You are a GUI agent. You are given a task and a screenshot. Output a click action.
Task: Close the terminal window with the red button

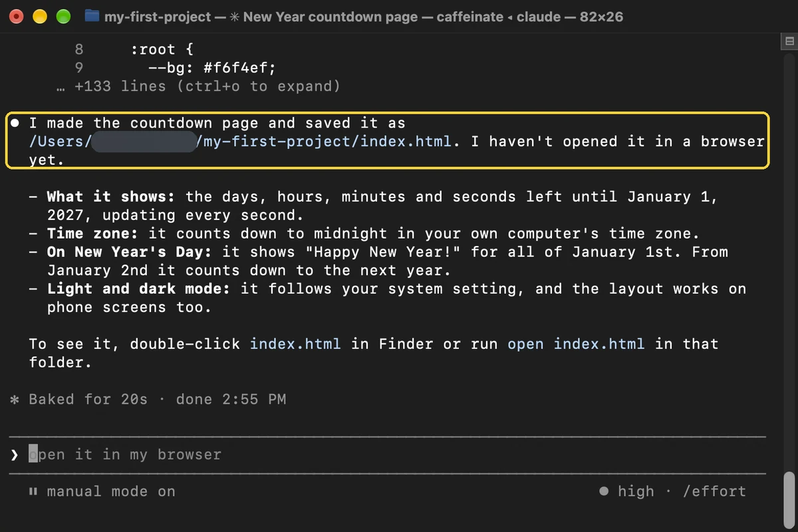[17, 17]
